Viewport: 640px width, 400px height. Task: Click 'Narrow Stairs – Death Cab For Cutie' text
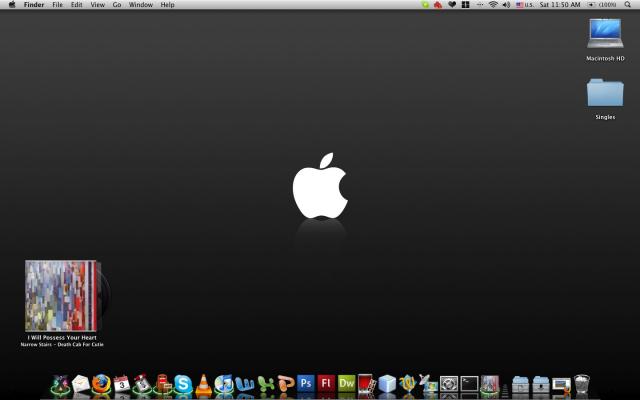point(62,344)
